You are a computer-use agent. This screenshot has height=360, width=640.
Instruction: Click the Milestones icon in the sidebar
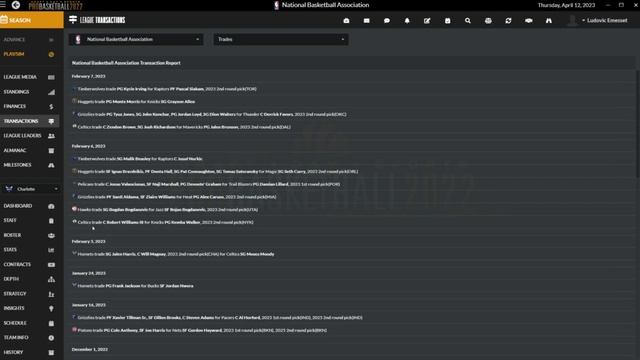coord(51,165)
